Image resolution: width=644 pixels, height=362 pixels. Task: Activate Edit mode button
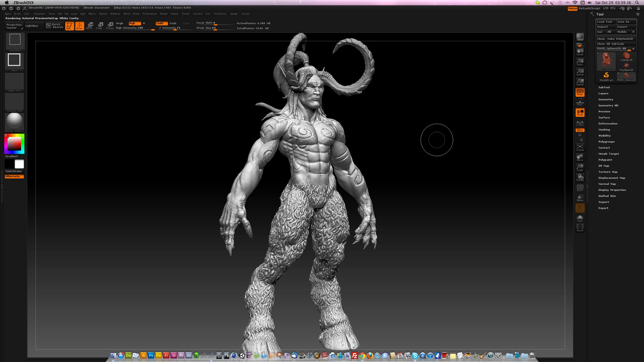(69, 26)
